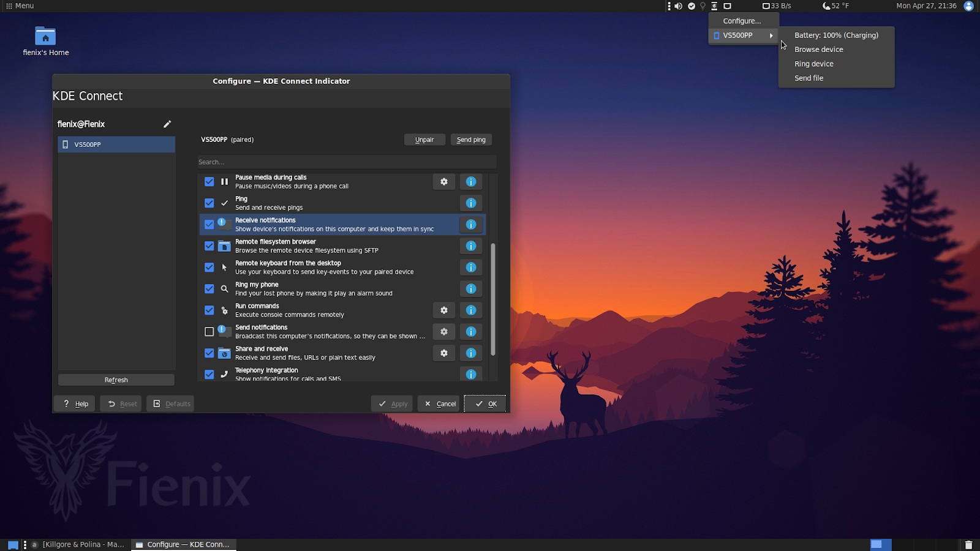Screen dimensions: 980x551
Task: Click info icon for Telephony integration
Action: [x=470, y=374]
